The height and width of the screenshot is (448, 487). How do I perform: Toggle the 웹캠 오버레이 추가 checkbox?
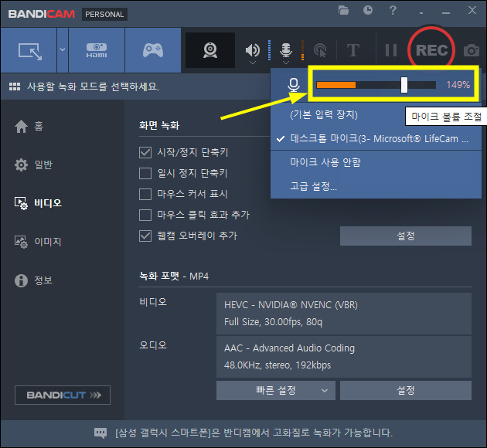(x=145, y=236)
